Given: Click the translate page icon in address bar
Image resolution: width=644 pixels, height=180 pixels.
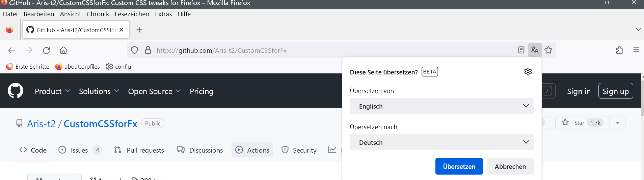Looking at the screenshot, I should click(x=535, y=50).
